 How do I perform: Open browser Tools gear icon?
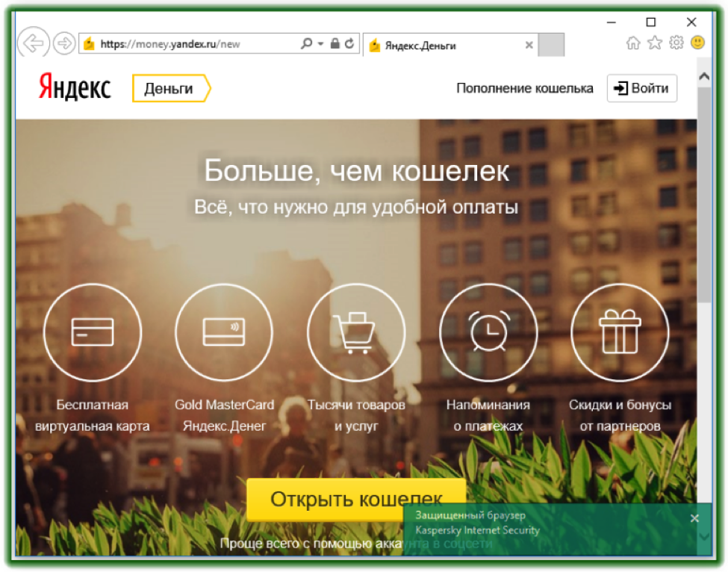coord(676,43)
